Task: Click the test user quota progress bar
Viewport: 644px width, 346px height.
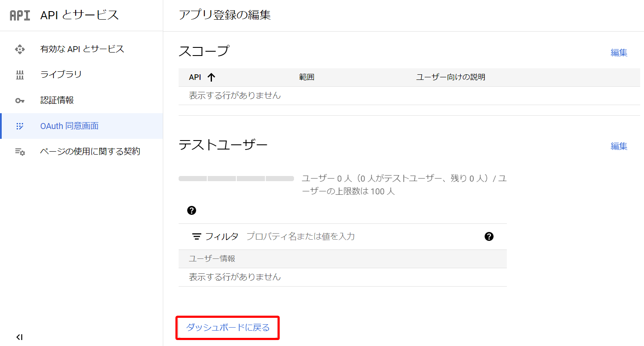Action: pos(236,178)
